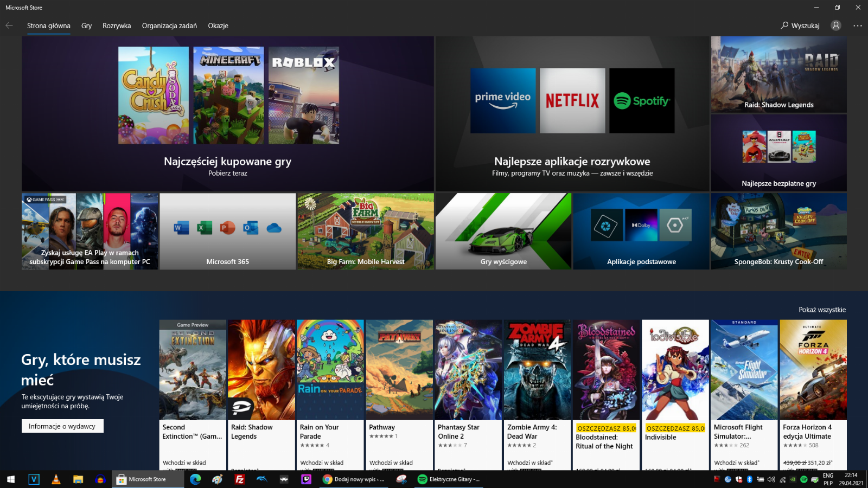Click the Wi-Fi network tray icon
The image size is (868, 488).
[x=782, y=479]
